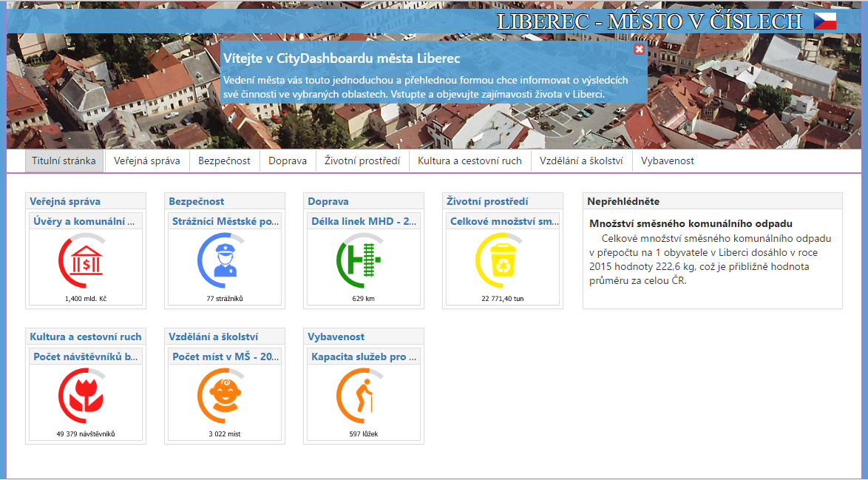Open the Vybavenost tab

click(667, 161)
